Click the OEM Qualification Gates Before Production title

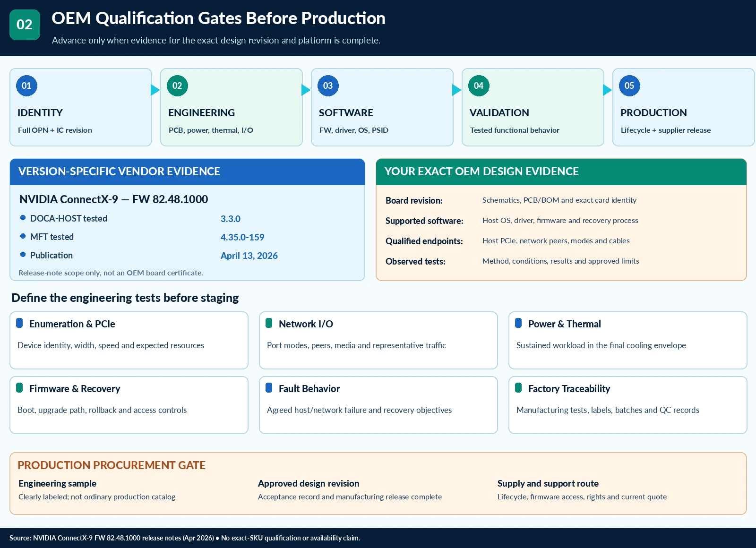coord(218,18)
